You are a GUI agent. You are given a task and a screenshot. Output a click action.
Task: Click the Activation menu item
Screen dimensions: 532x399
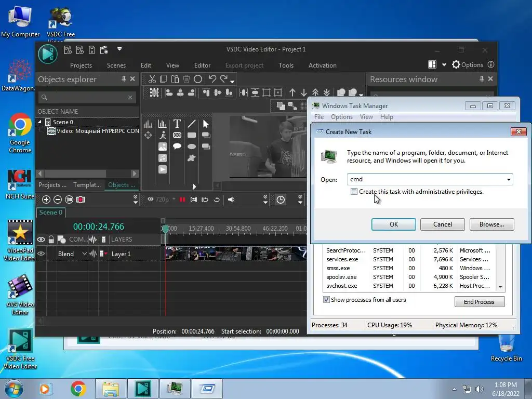point(322,65)
